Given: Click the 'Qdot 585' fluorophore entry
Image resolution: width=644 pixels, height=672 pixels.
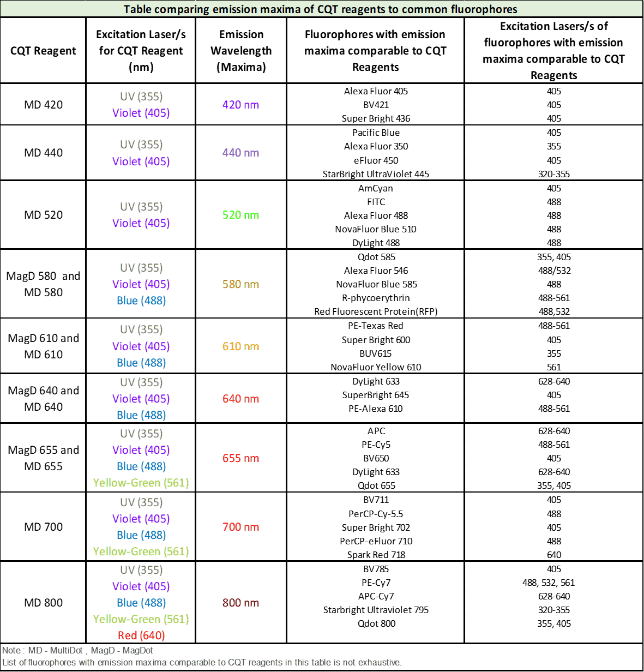Looking at the screenshot, I should tap(376, 257).
